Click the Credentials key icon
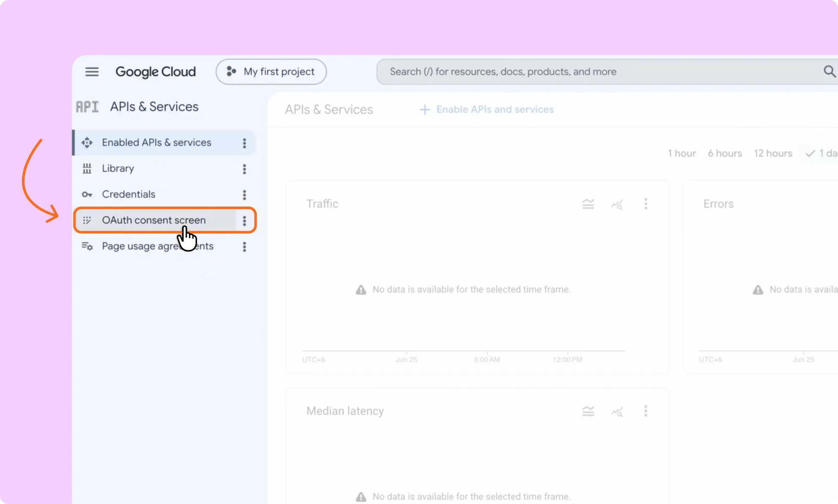This screenshot has height=504, width=838. click(87, 194)
